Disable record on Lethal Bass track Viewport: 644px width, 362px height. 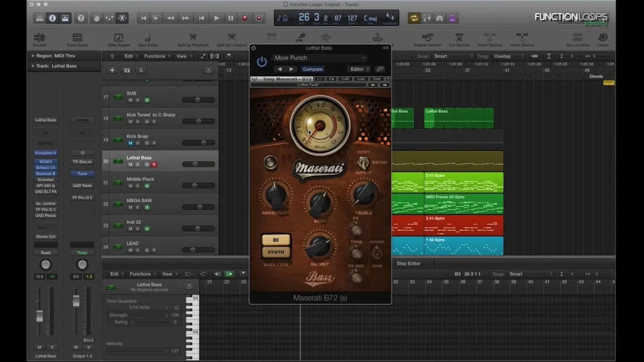click(154, 164)
